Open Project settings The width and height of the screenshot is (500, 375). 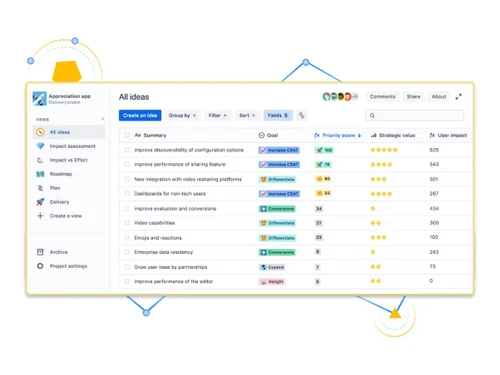click(68, 266)
